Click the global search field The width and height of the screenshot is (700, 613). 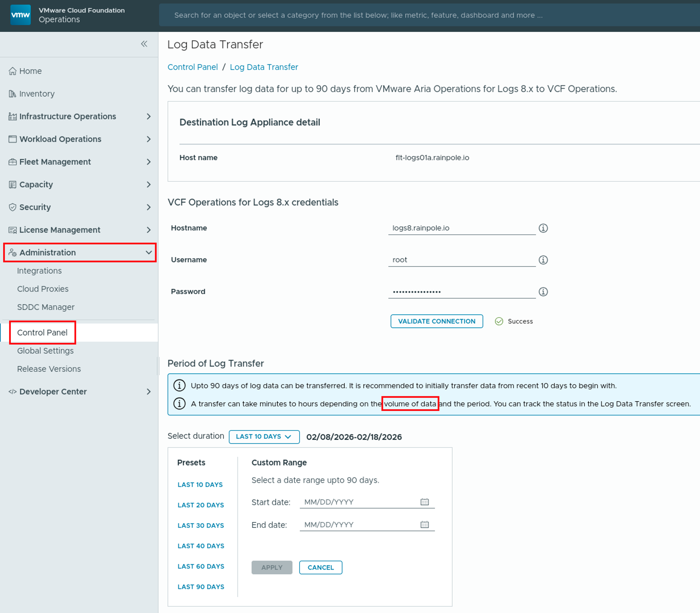coord(358,15)
